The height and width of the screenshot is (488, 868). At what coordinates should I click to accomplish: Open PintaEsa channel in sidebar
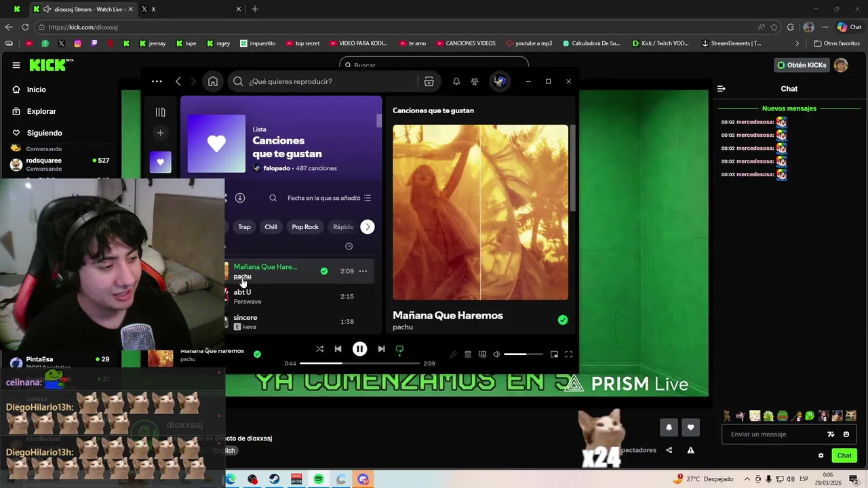point(60,361)
